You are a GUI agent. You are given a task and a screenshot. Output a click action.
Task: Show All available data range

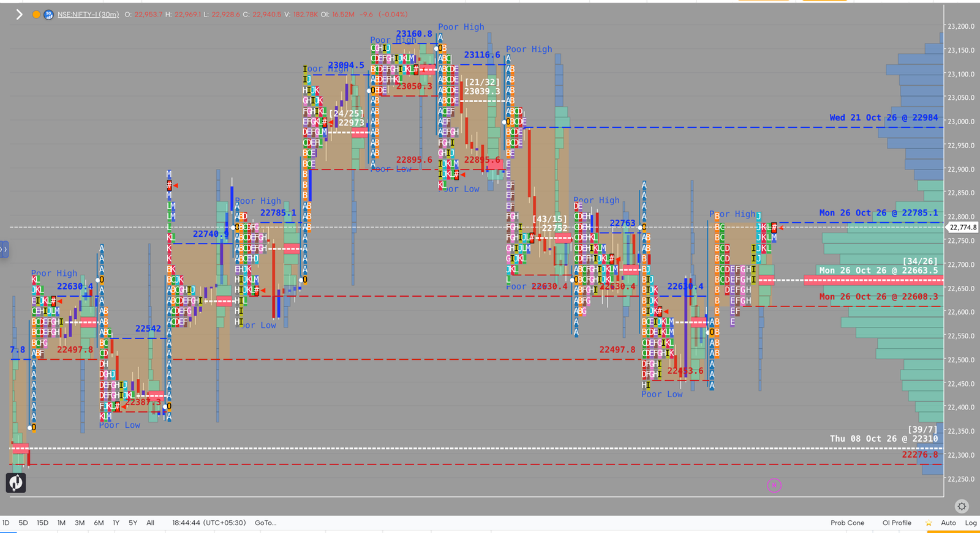pyautogui.click(x=150, y=523)
